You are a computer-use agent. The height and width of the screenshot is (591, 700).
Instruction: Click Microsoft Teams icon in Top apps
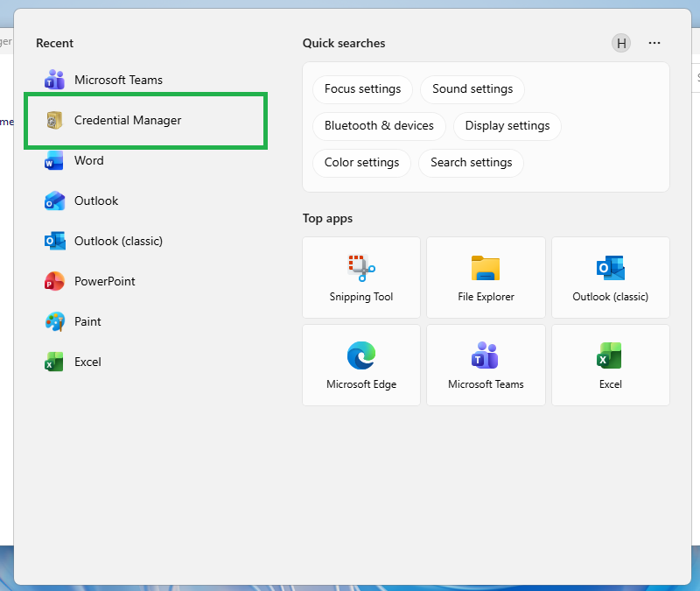(x=486, y=355)
